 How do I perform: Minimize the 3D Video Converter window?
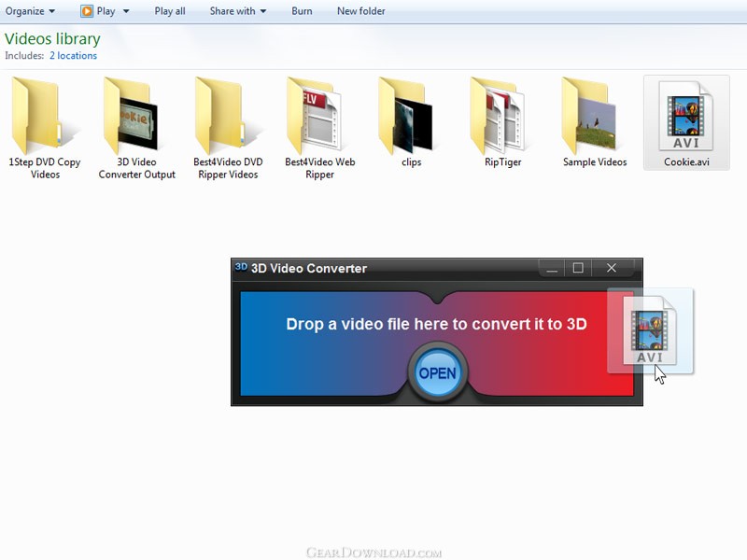[x=552, y=268]
